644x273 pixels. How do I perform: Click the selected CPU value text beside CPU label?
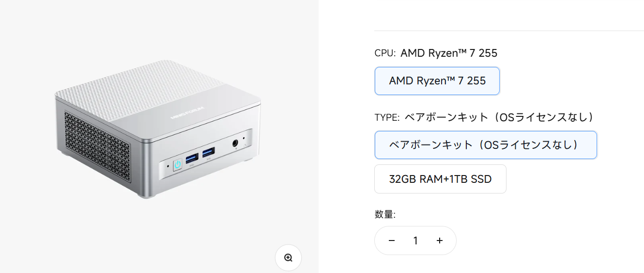coord(449,53)
